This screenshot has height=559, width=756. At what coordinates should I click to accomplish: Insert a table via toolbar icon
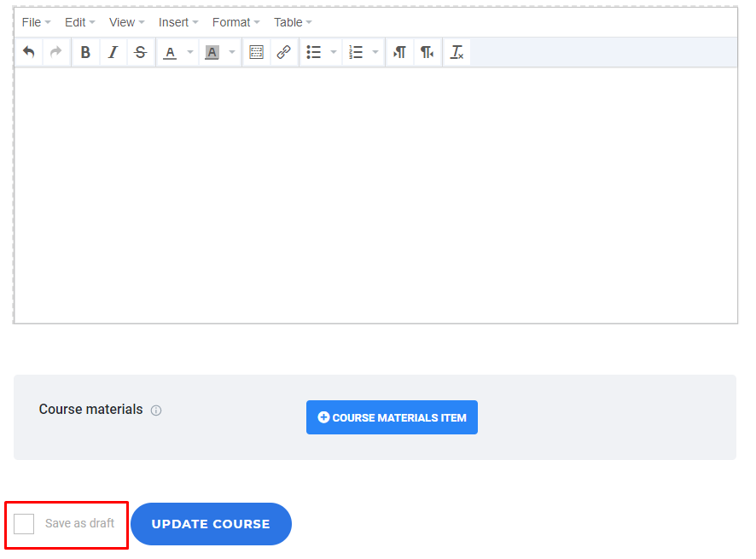[x=257, y=52]
